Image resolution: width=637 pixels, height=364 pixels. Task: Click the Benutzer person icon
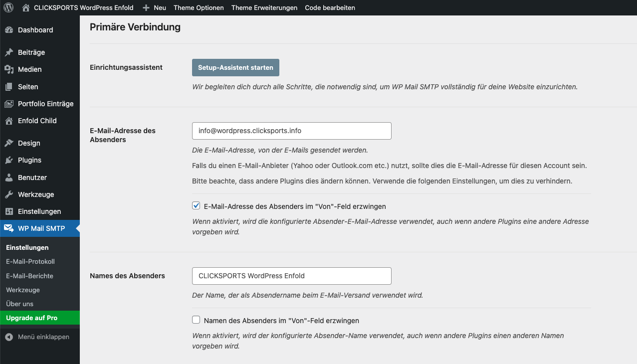pyautogui.click(x=9, y=178)
